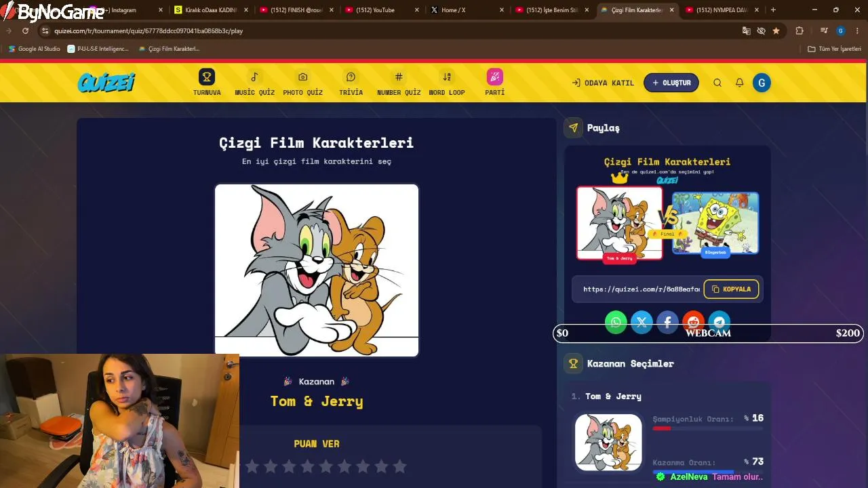Open the Google AI Studio bookmark
868x488 pixels.
tap(34, 49)
